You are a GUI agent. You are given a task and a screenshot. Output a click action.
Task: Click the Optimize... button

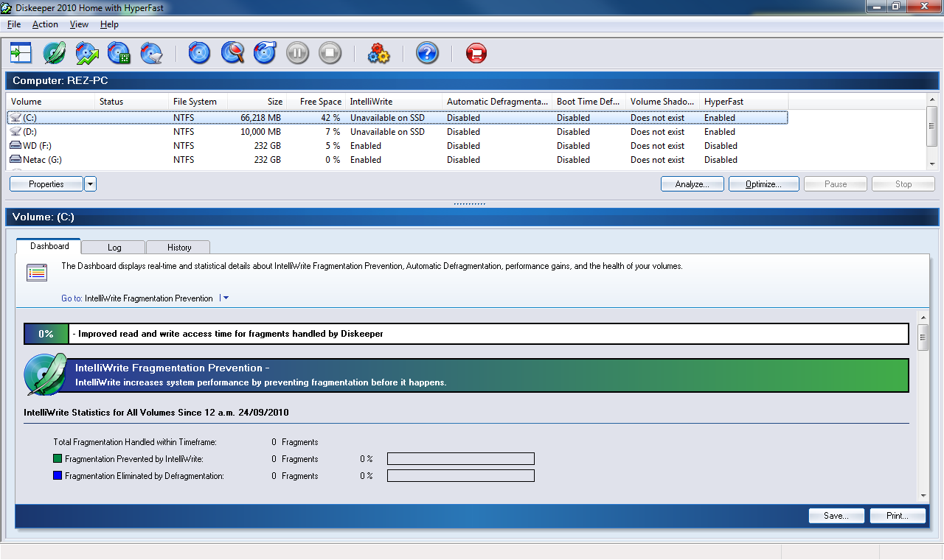pos(763,184)
